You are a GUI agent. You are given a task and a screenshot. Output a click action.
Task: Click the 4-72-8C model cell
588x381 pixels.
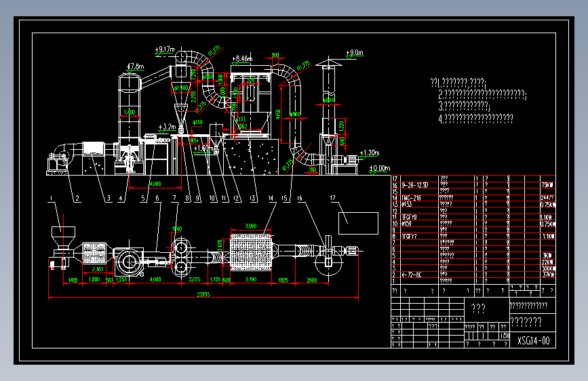(x=411, y=275)
